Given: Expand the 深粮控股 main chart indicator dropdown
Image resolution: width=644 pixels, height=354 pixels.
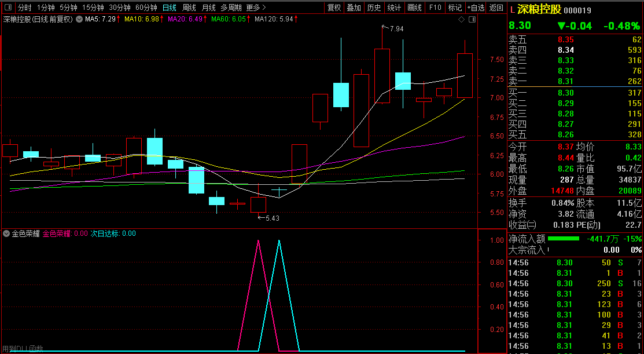Looking at the screenshot, I should (79, 19).
